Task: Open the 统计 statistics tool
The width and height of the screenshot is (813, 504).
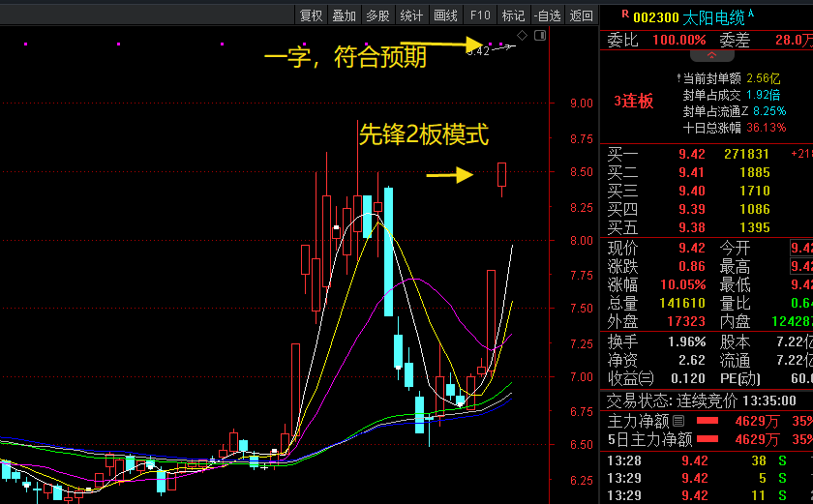Action: [411, 15]
